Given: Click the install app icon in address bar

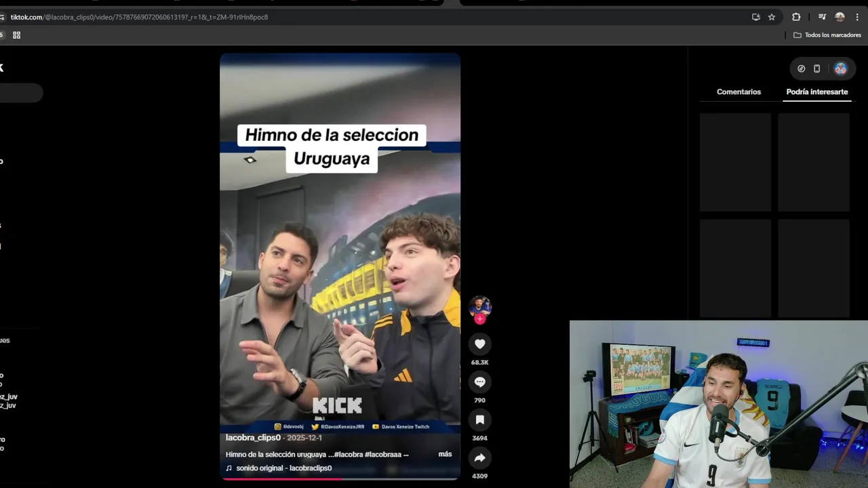Looking at the screenshot, I should 756,17.
